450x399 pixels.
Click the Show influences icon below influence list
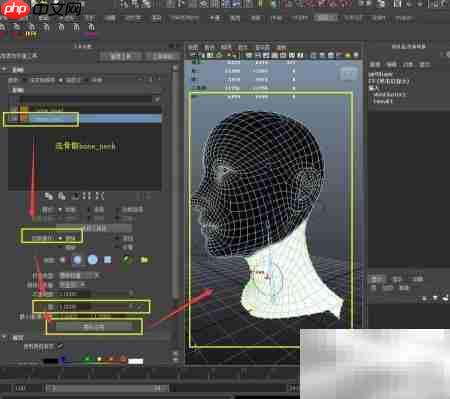click(x=100, y=196)
